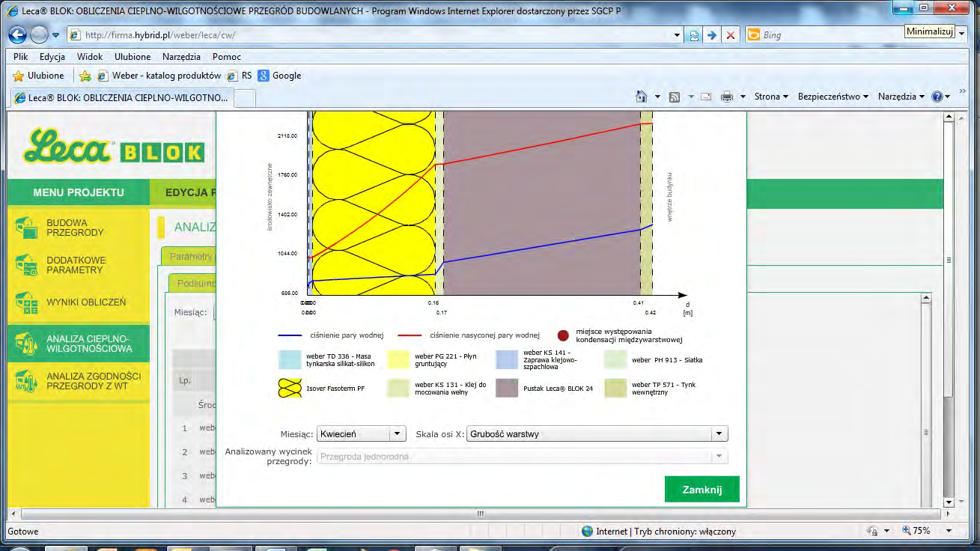Click the Analiza cieplno-wilgotnościowa sidebar icon
The image size is (980, 551).
(26, 344)
